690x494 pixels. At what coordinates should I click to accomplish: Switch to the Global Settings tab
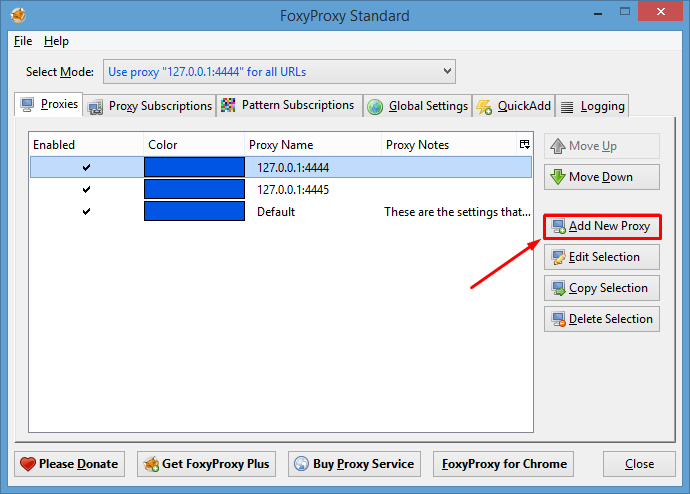click(417, 106)
